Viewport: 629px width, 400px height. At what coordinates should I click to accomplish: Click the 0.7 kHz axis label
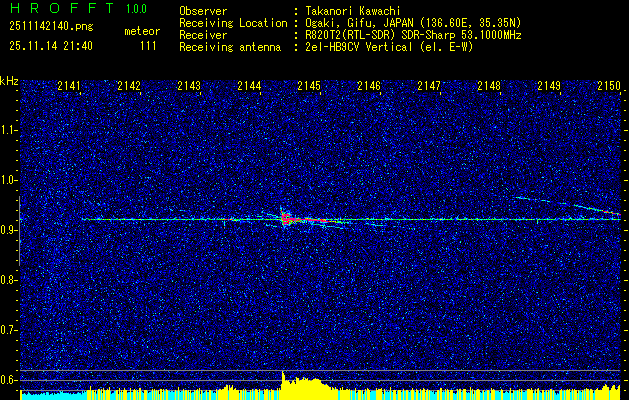point(8,330)
